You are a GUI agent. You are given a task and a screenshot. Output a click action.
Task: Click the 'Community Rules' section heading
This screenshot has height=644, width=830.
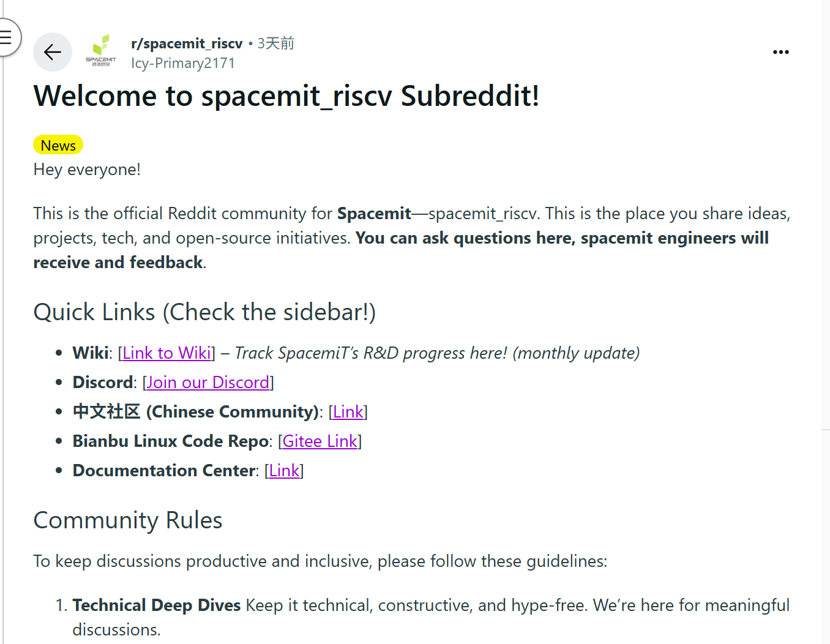pos(128,520)
